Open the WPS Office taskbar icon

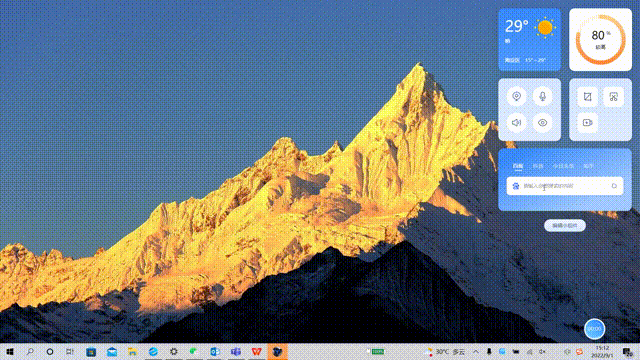tap(256, 351)
